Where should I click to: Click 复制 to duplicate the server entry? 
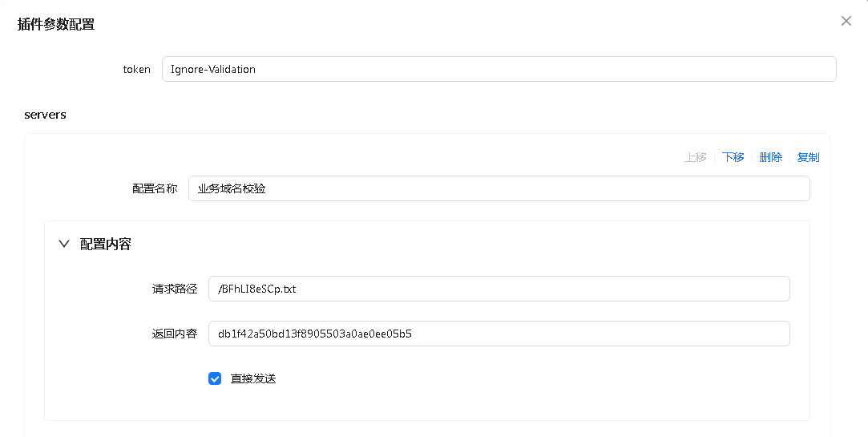pos(808,157)
